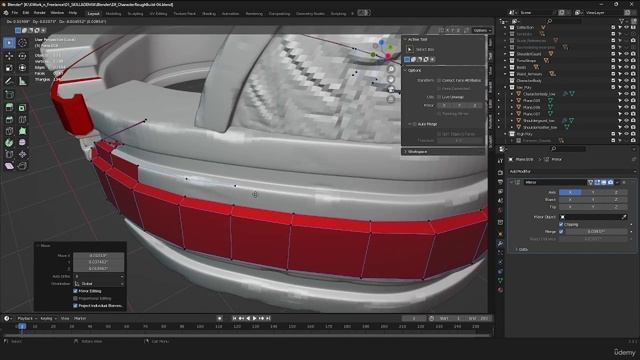Select the Extrude Region tool

[9, 107]
